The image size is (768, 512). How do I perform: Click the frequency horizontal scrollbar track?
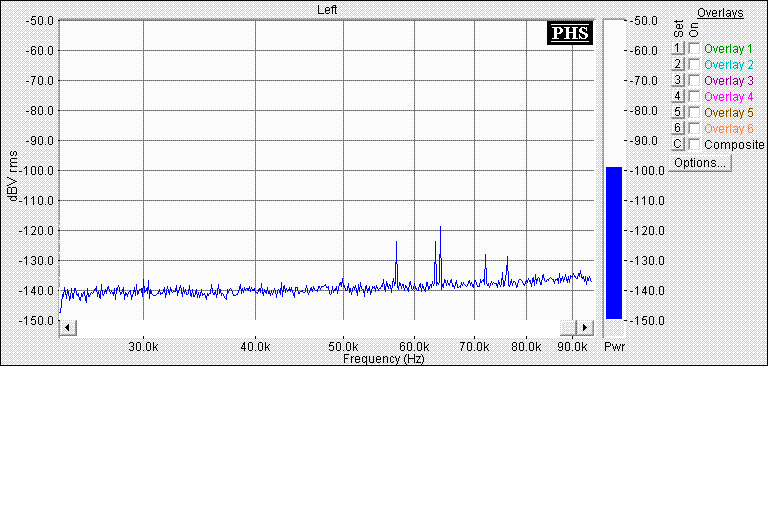click(317, 327)
